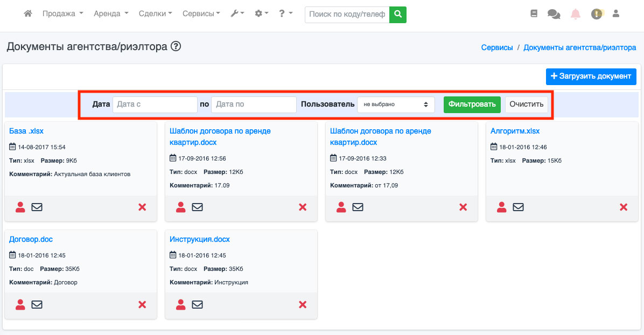644x335 pixels.
Task: Click red user icon on Договор.doc card
Action: click(20, 305)
